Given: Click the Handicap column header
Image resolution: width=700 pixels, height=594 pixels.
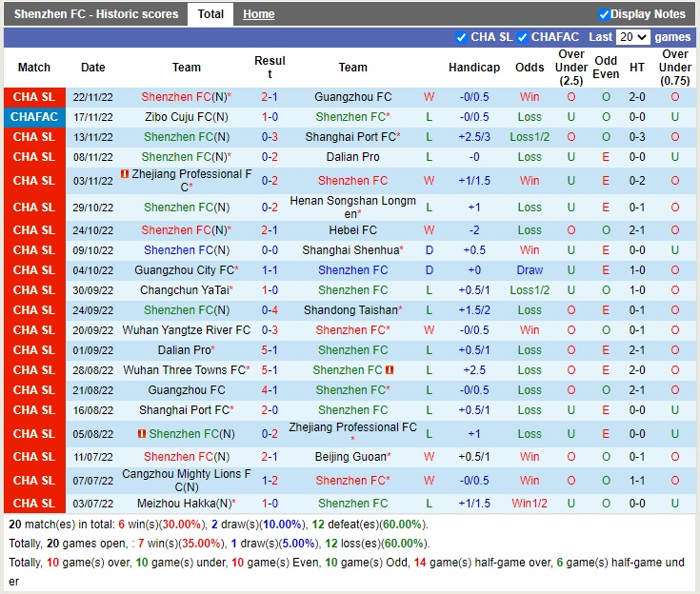Looking at the screenshot, I should (474, 68).
